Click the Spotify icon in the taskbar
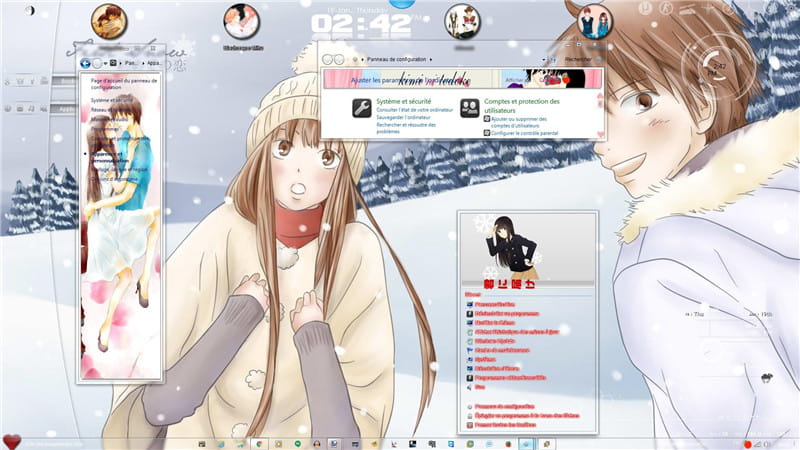The width and height of the screenshot is (800, 450). point(297,442)
